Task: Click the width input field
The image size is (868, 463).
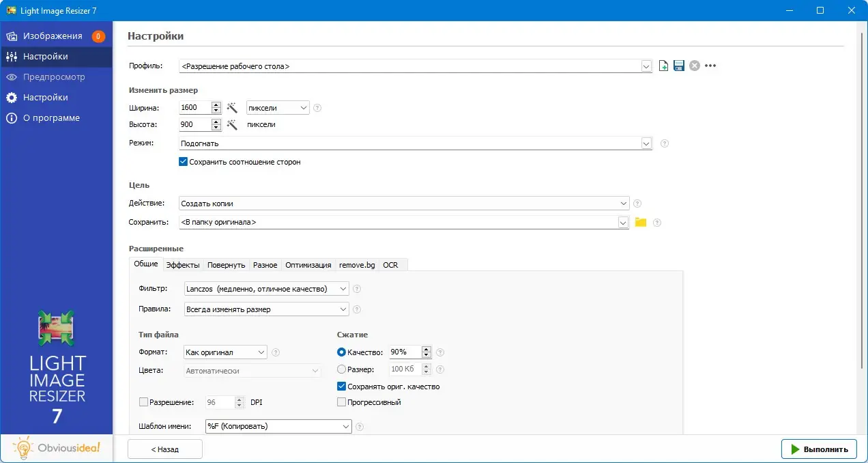Action: pos(194,107)
